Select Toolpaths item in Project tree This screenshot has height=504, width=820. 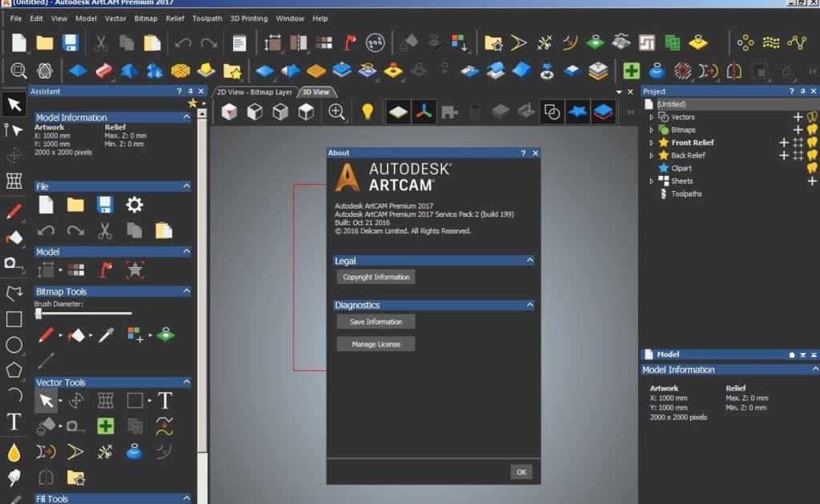pyautogui.click(x=686, y=194)
